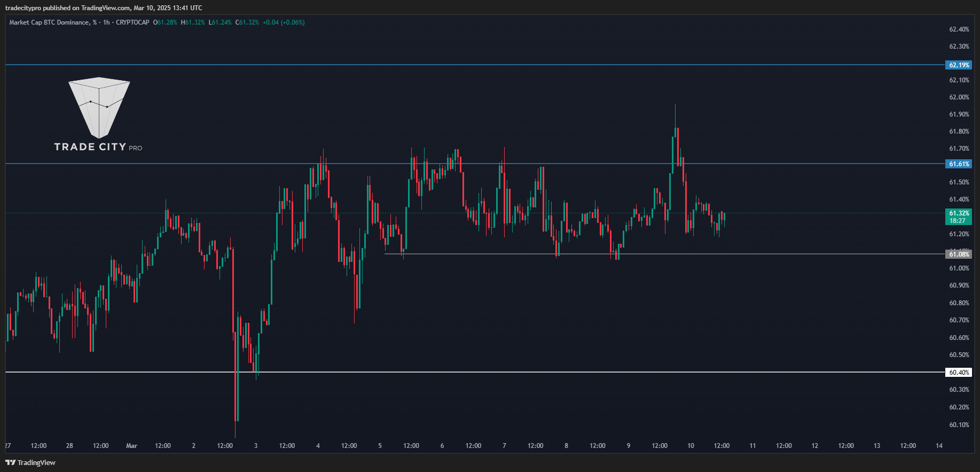
Task: Click the 60.60% price axis label
Action: click(x=959, y=338)
